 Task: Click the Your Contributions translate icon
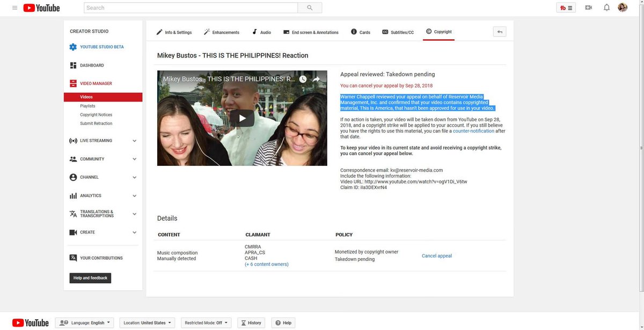point(73,258)
